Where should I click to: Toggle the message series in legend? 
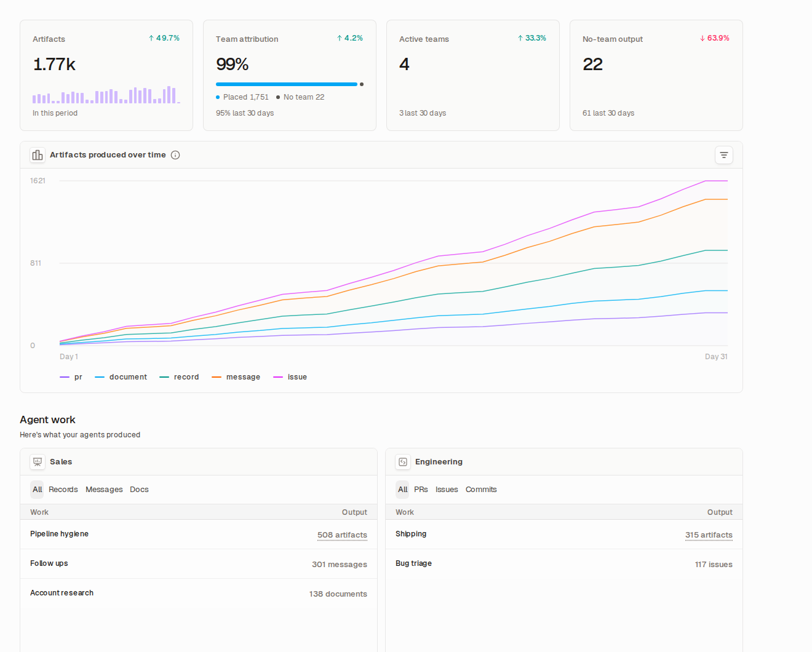pyautogui.click(x=236, y=377)
